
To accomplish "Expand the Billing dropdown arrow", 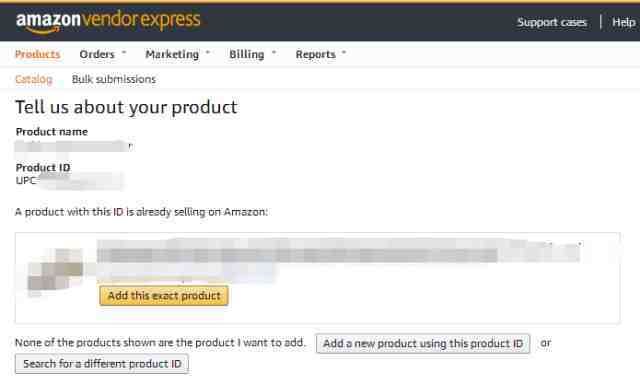I will (274, 53).
